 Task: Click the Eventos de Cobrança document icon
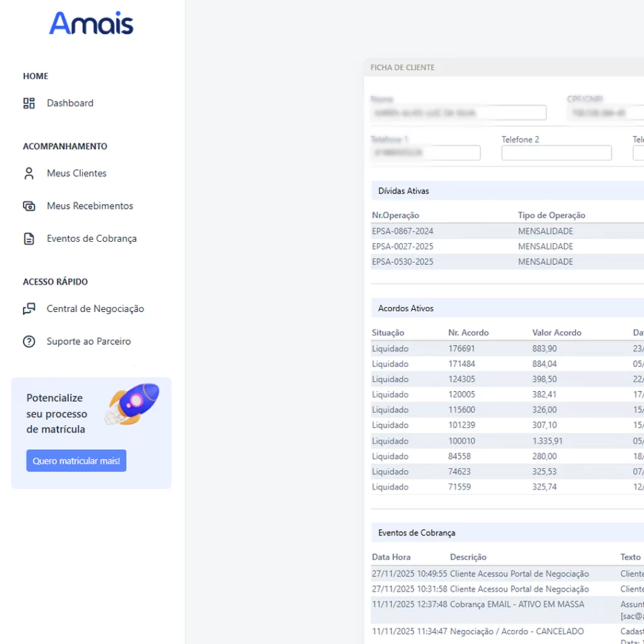tap(29, 239)
